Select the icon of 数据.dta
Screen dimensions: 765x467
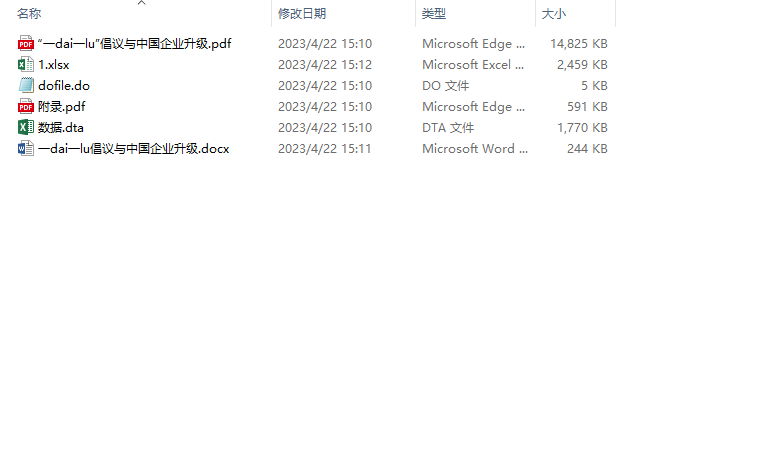(25, 127)
